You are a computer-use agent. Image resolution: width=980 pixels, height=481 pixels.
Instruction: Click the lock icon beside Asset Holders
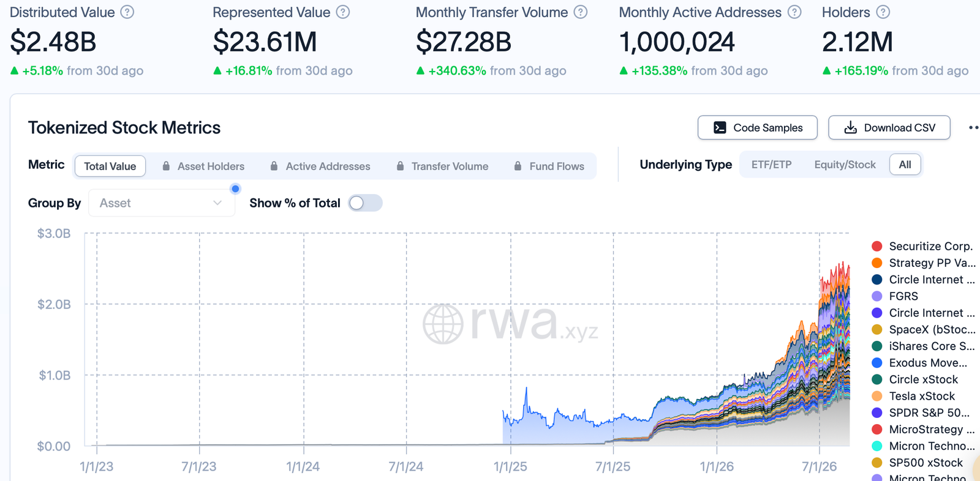click(x=166, y=166)
